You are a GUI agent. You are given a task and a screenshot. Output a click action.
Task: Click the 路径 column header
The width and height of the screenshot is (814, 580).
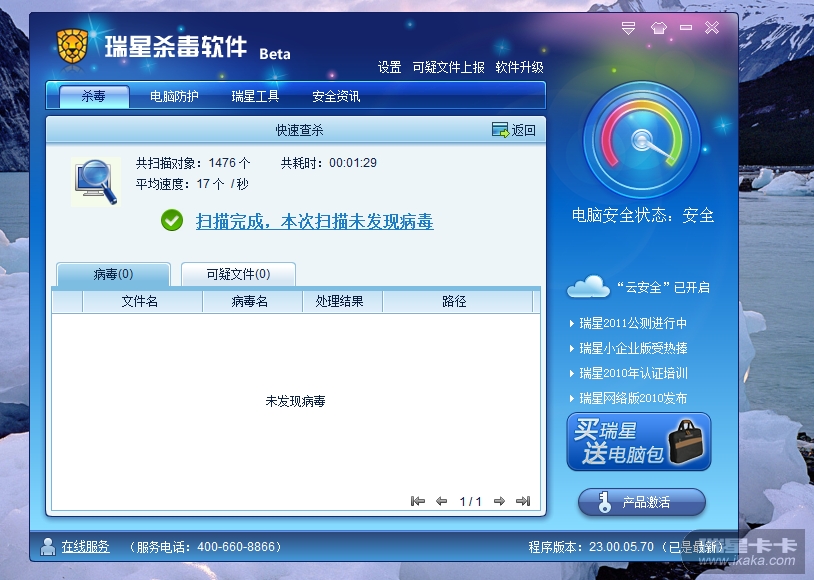pyautogui.click(x=457, y=301)
